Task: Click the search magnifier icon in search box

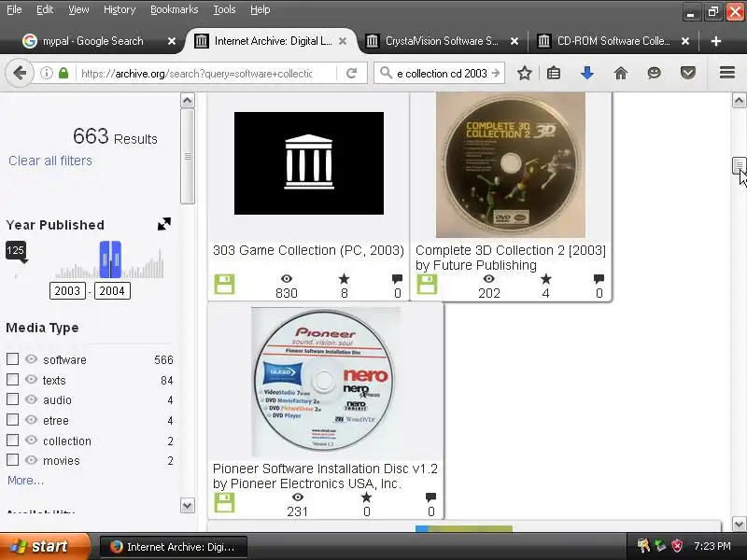Action: click(x=386, y=74)
